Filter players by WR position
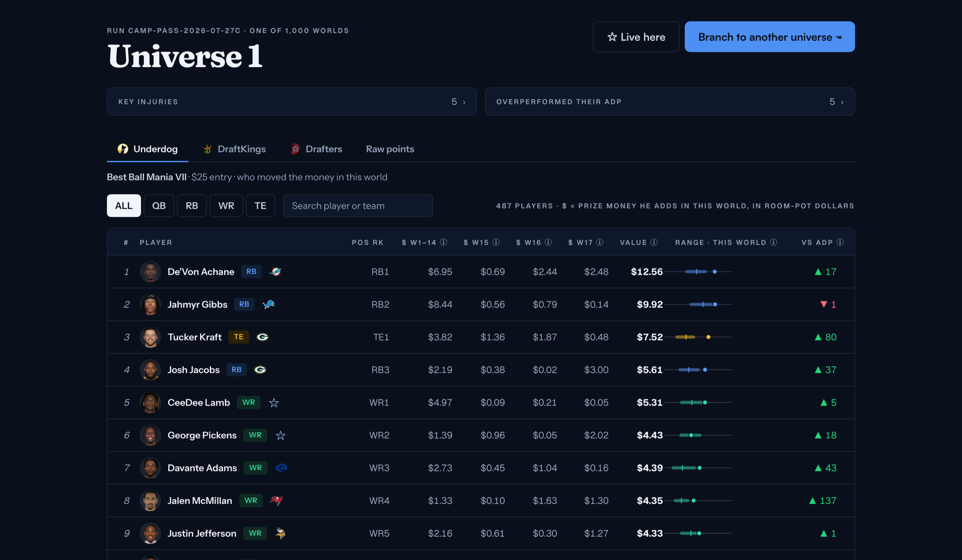This screenshot has height=560, width=962. point(226,205)
